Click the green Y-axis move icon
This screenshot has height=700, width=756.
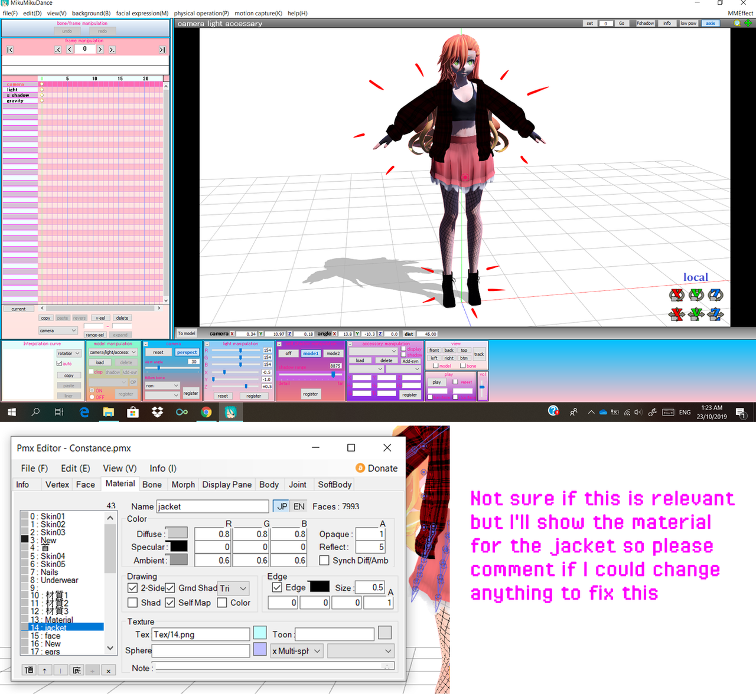tap(696, 314)
